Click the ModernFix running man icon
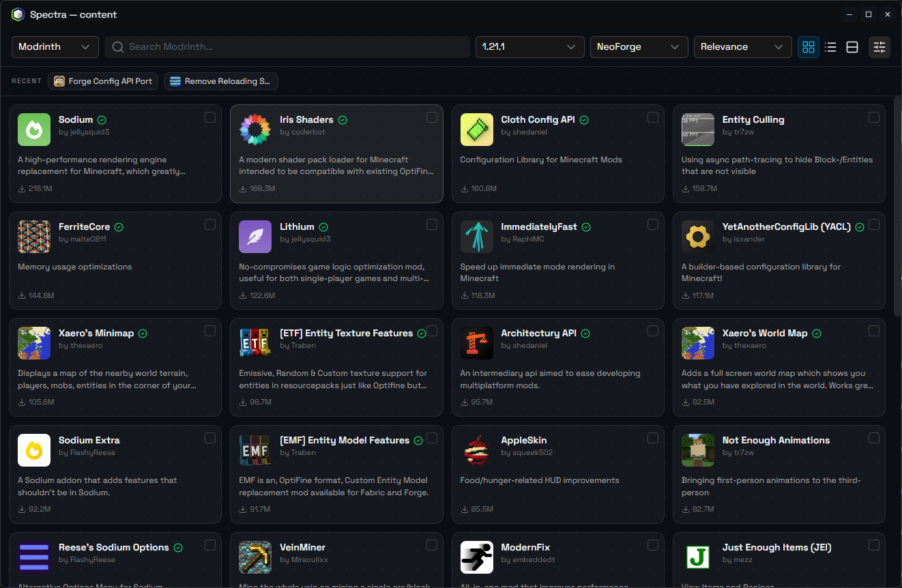Screen dimensions: 902x588 point(477,557)
